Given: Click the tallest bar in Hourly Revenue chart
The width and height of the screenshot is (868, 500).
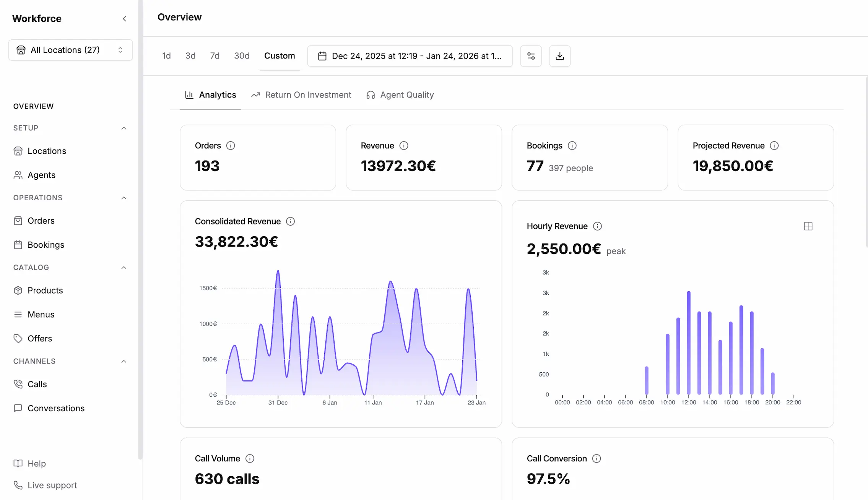Looking at the screenshot, I should [x=688, y=344].
